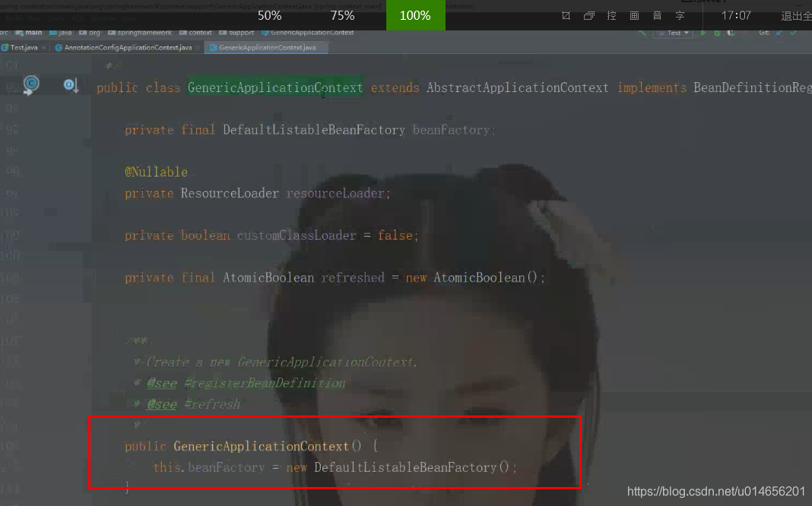Open the Test run configuration dropdown
The width and height of the screenshot is (812, 506).
[673, 33]
